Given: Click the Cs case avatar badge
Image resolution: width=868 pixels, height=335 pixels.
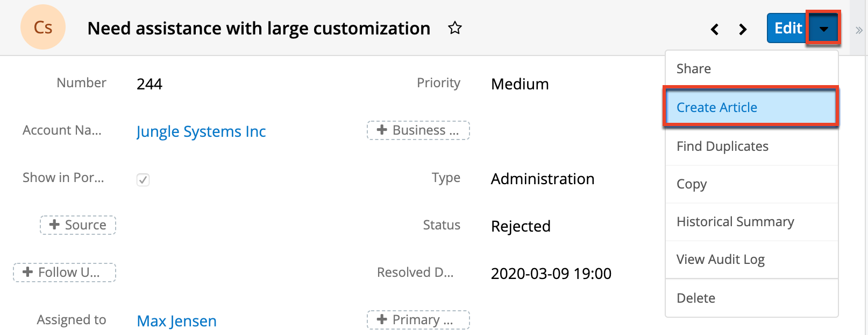Looking at the screenshot, I should click(43, 27).
